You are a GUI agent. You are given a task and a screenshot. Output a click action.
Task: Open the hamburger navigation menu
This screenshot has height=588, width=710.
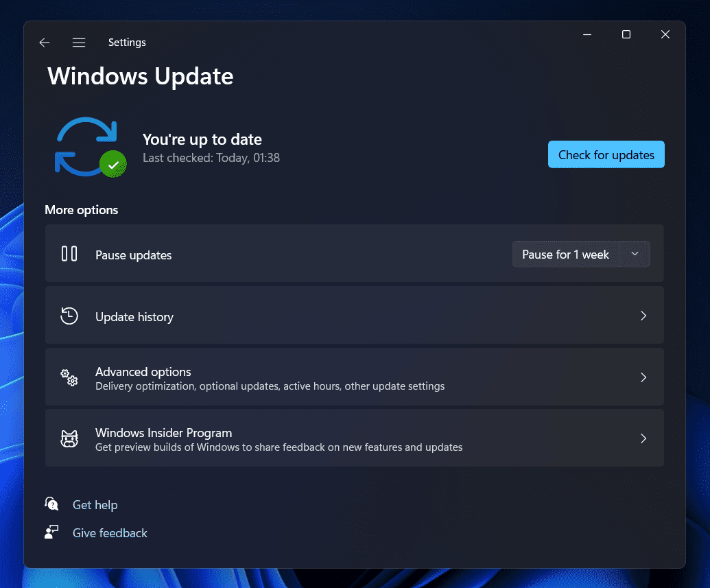pyautogui.click(x=79, y=43)
